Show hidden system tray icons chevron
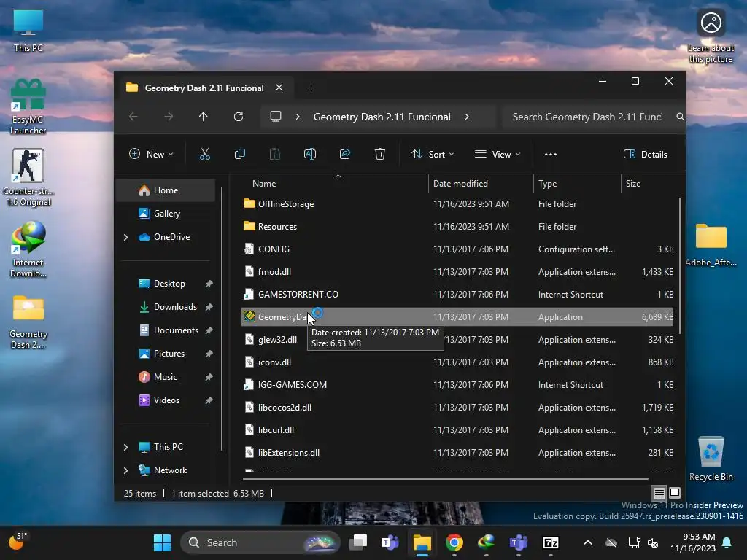 pyautogui.click(x=588, y=542)
